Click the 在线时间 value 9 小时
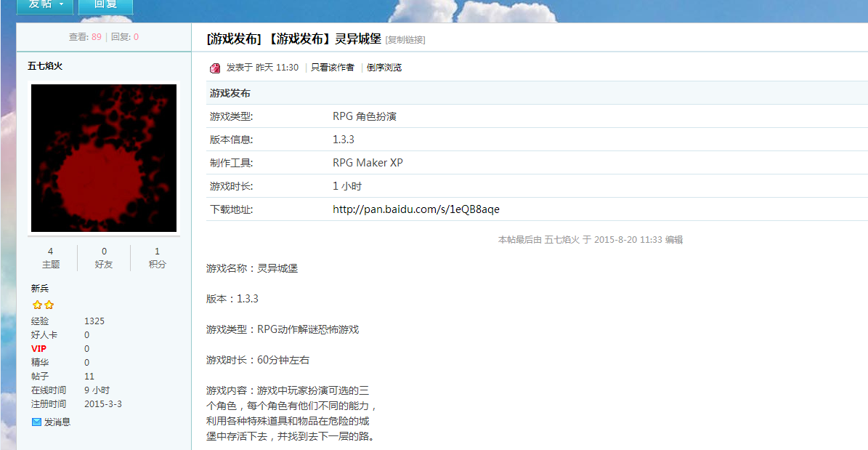Viewport: 868px width, 450px height. point(97,390)
